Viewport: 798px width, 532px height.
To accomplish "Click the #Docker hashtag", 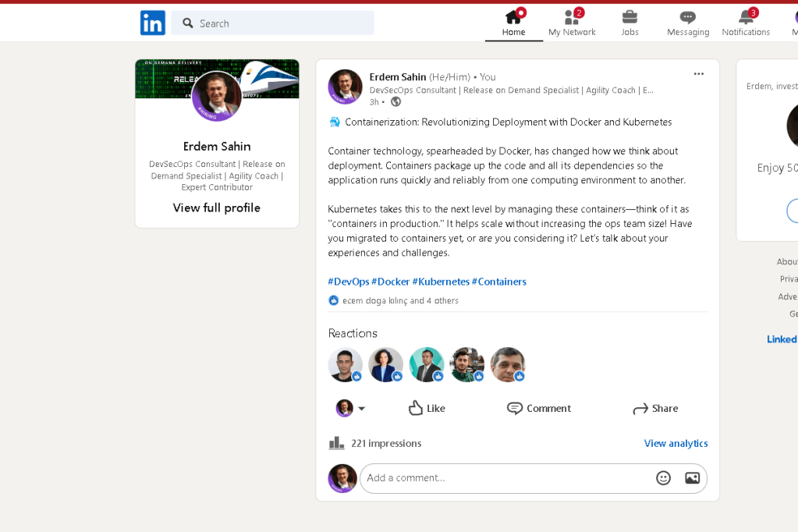I will [x=390, y=282].
